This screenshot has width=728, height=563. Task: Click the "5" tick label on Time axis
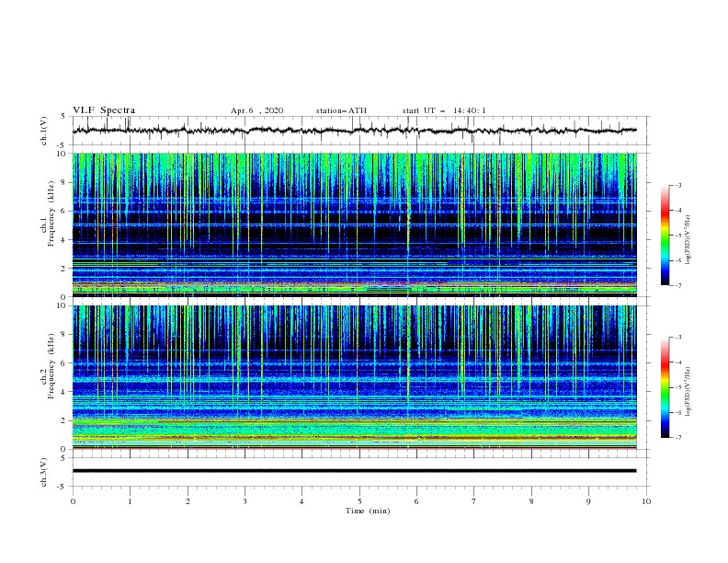359,501
